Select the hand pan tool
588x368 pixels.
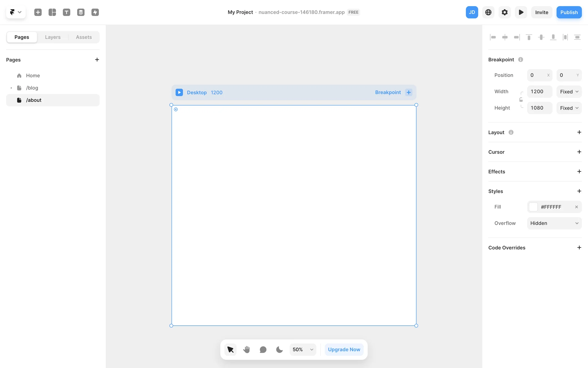pos(247,349)
